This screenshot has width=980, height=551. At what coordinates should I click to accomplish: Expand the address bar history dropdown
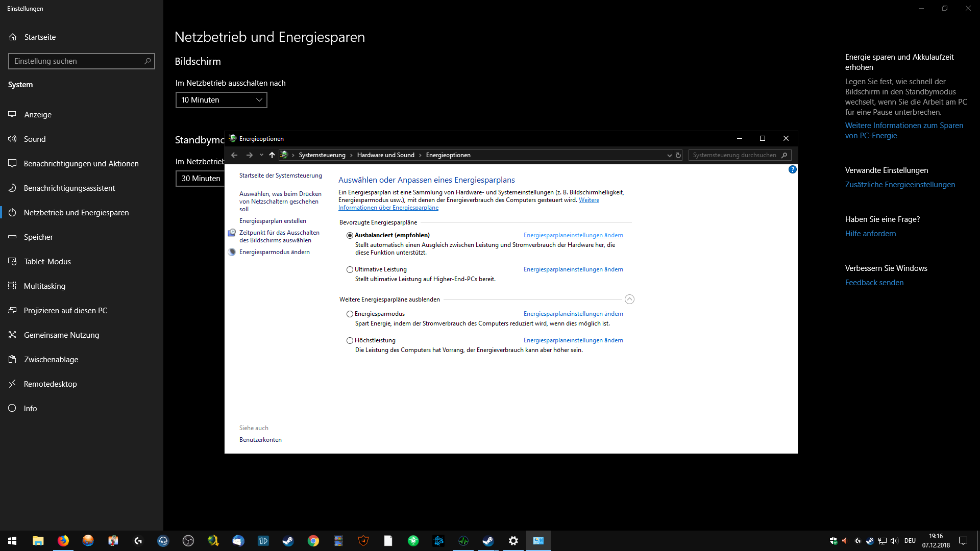point(669,155)
